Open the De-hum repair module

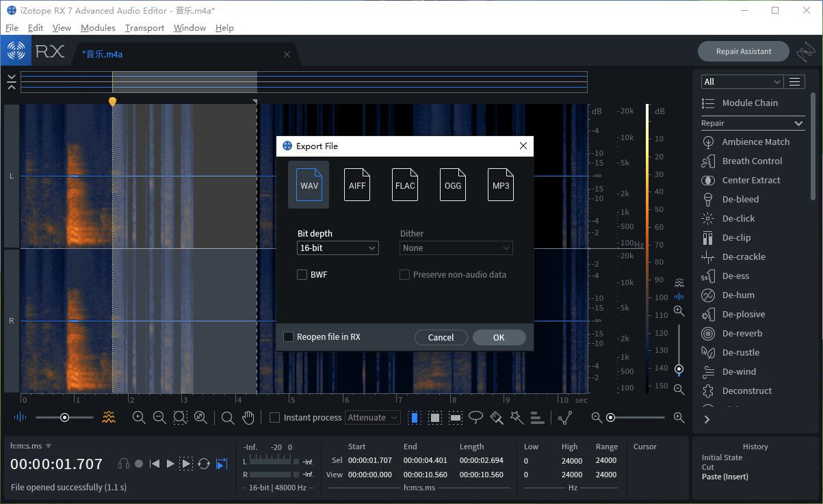(x=738, y=295)
